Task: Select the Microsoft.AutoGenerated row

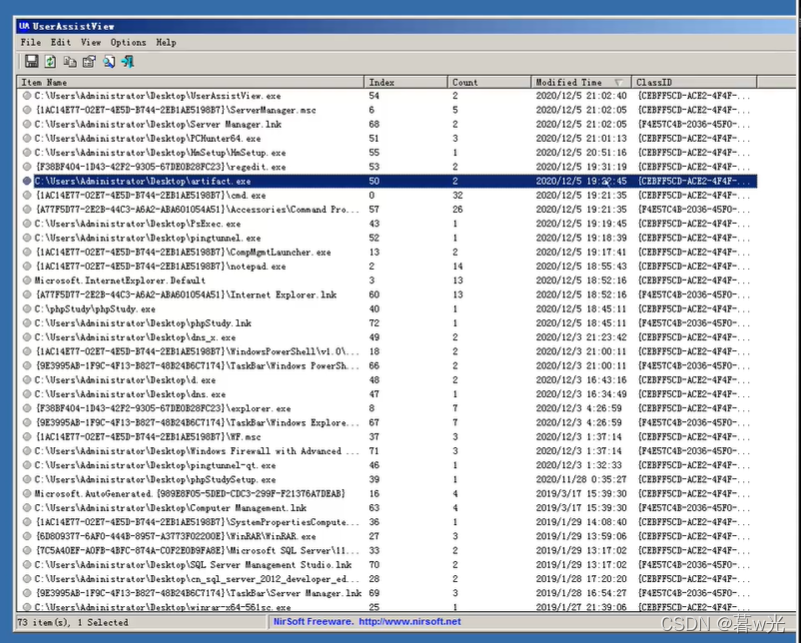Action: point(387,494)
